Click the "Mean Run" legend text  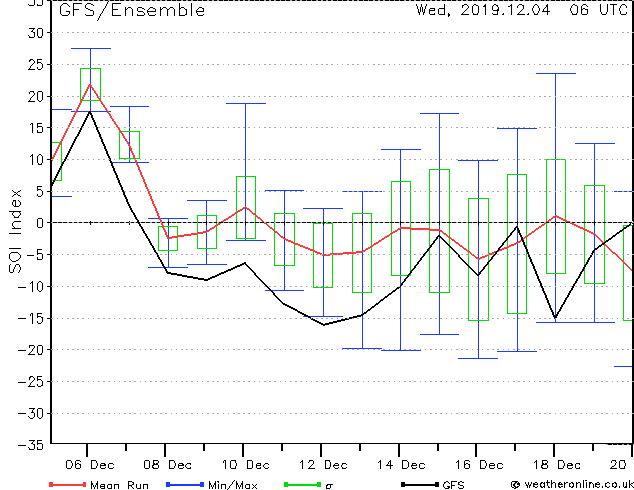119,485
